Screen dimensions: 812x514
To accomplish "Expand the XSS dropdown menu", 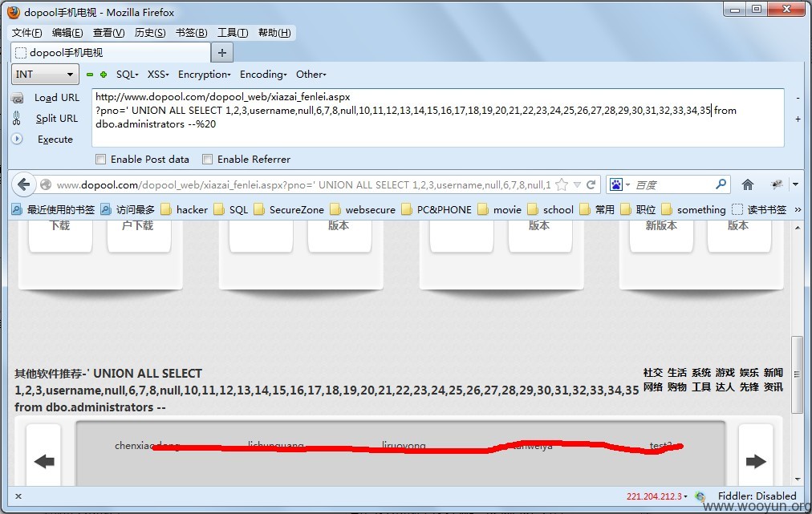I will point(158,75).
